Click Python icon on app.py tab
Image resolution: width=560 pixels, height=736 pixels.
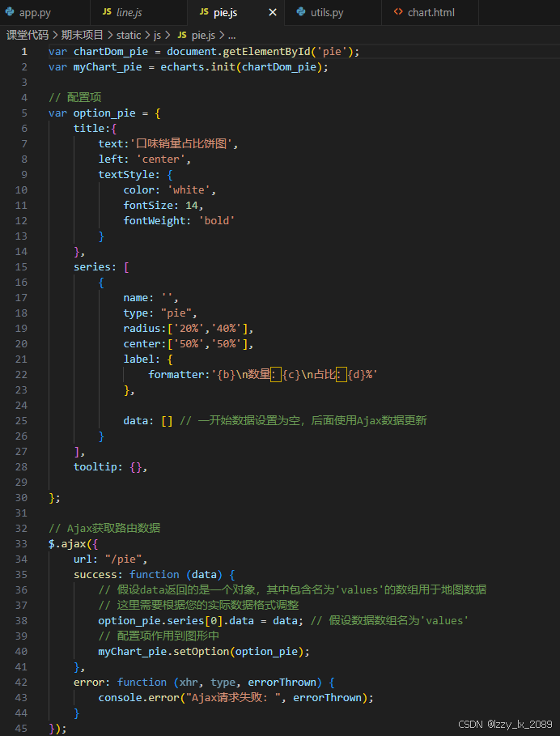tap(10, 11)
